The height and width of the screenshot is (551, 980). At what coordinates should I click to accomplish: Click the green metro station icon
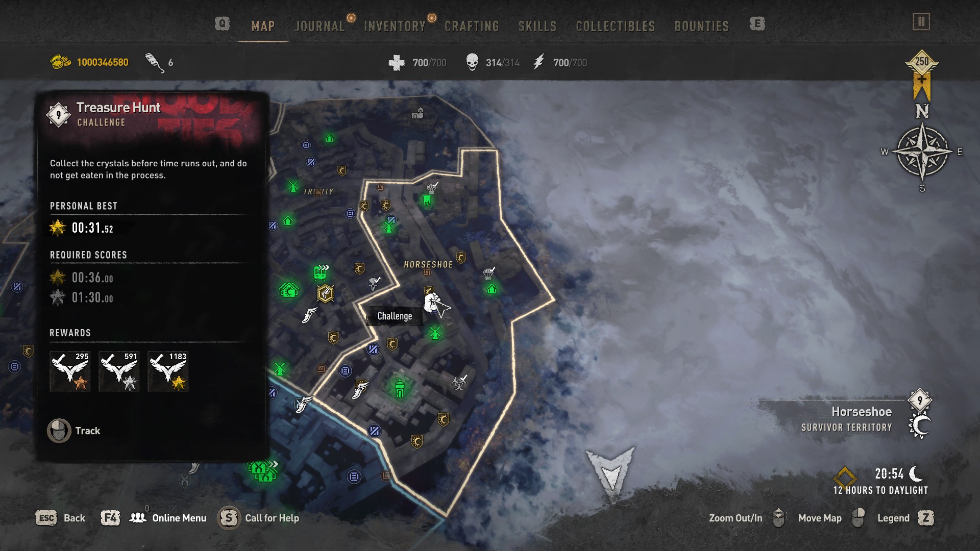321,272
